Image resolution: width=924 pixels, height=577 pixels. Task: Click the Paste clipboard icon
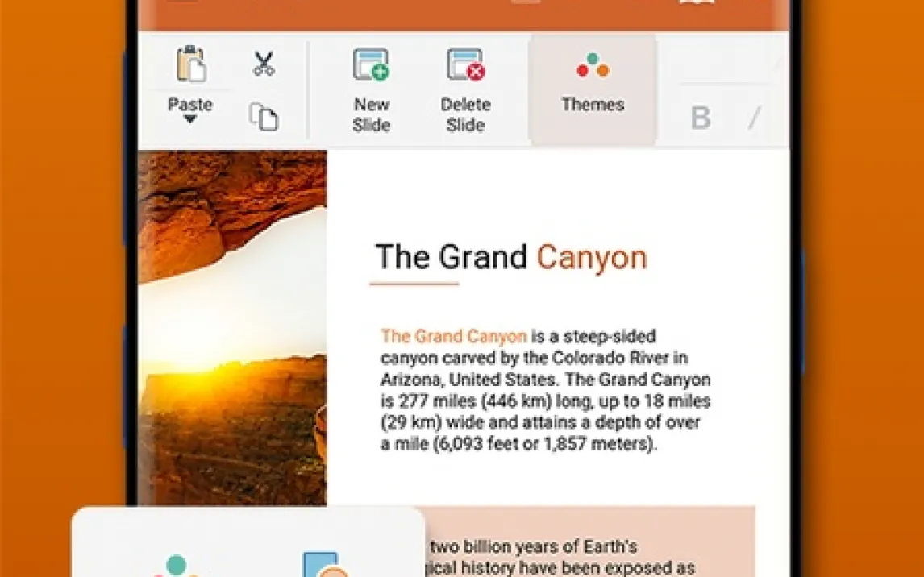click(190, 64)
